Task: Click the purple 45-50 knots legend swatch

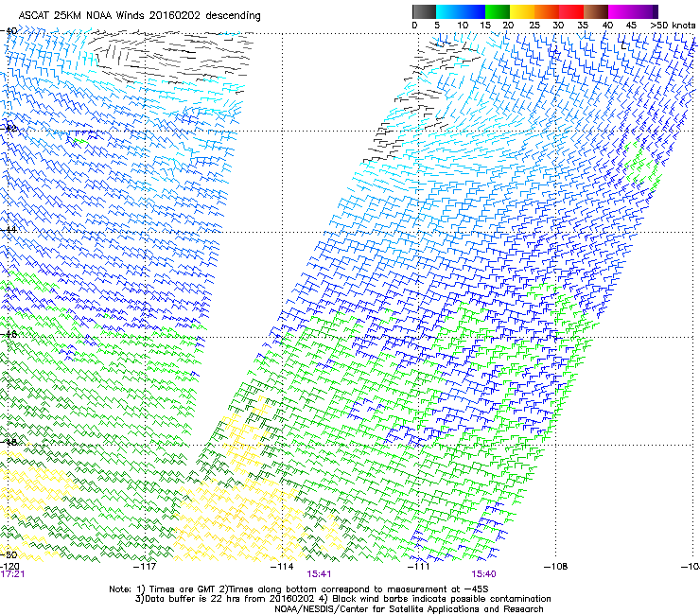Action: (645, 11)
